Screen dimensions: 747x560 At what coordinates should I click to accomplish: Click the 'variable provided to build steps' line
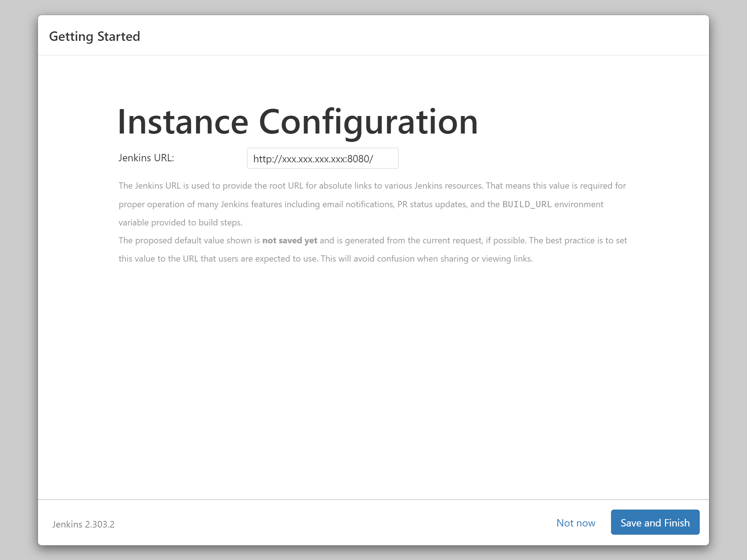pyautogui.click(x=180, y=223)
